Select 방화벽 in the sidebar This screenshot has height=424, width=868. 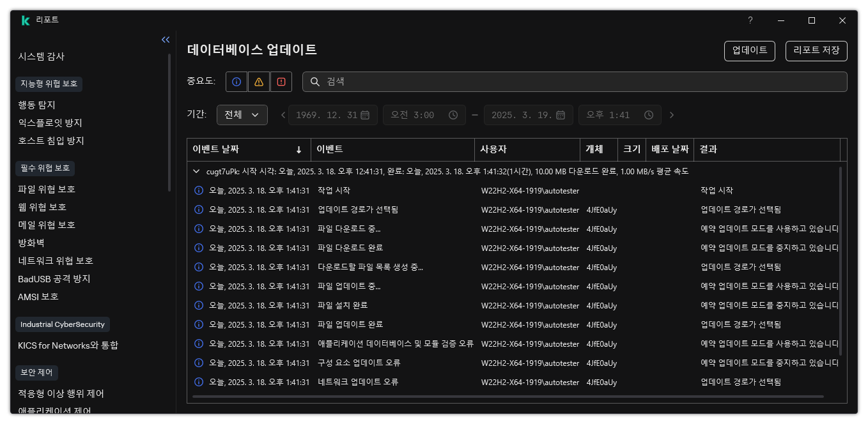31,242
